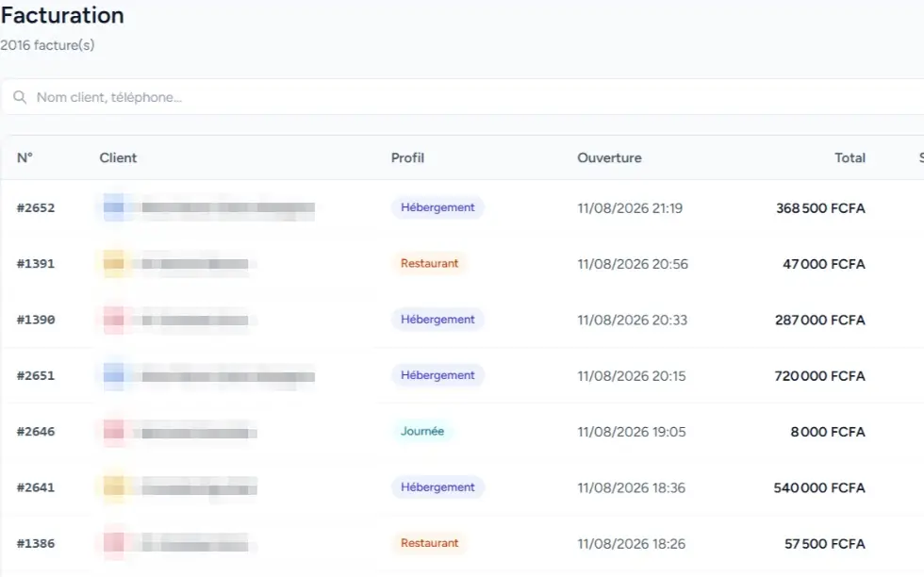This screenshot has height=577, width=924.
Task: Click the N° column header
Action: [25, 158]
